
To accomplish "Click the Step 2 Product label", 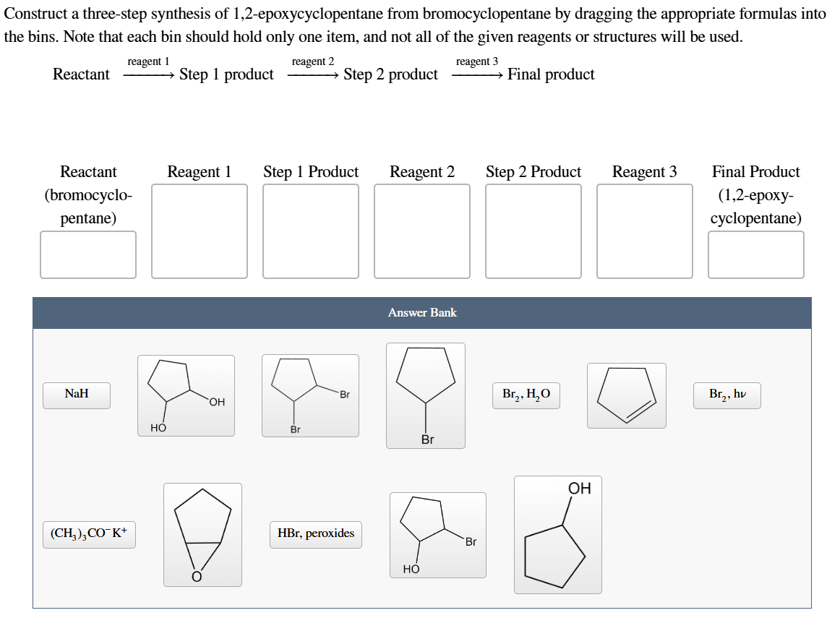I will pyautogui.click(x=533, y=172).
